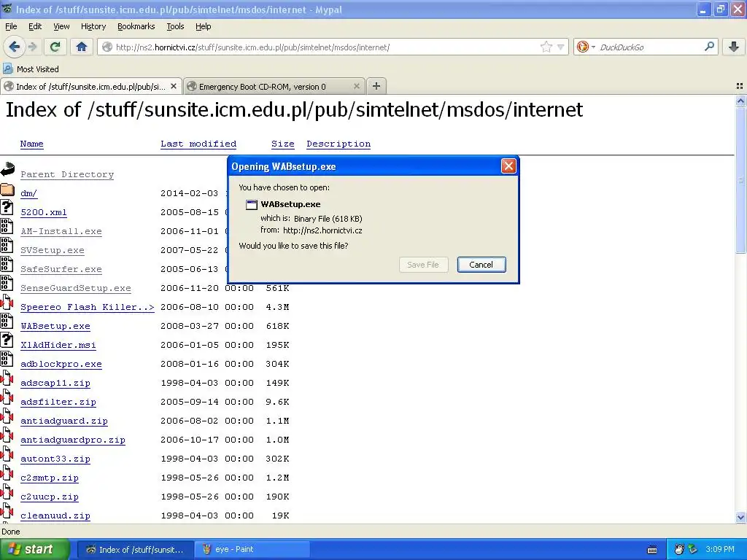This screenshot has height=560, width=747.
Task: Click the 5200.xml unknown file icon
Action: (x=7, y=207)
